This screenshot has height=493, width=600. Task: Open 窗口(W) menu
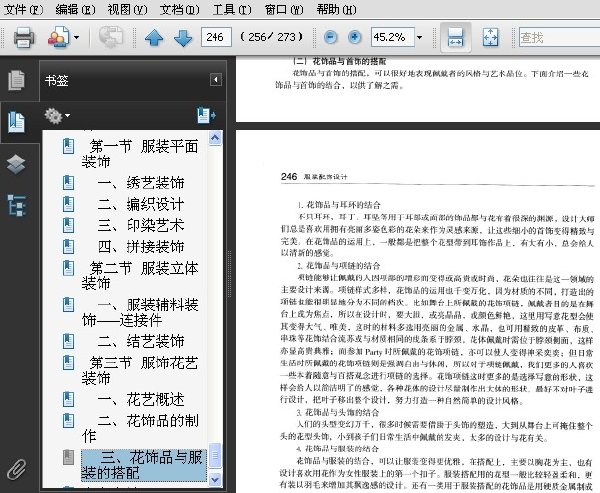coord(284,9)
